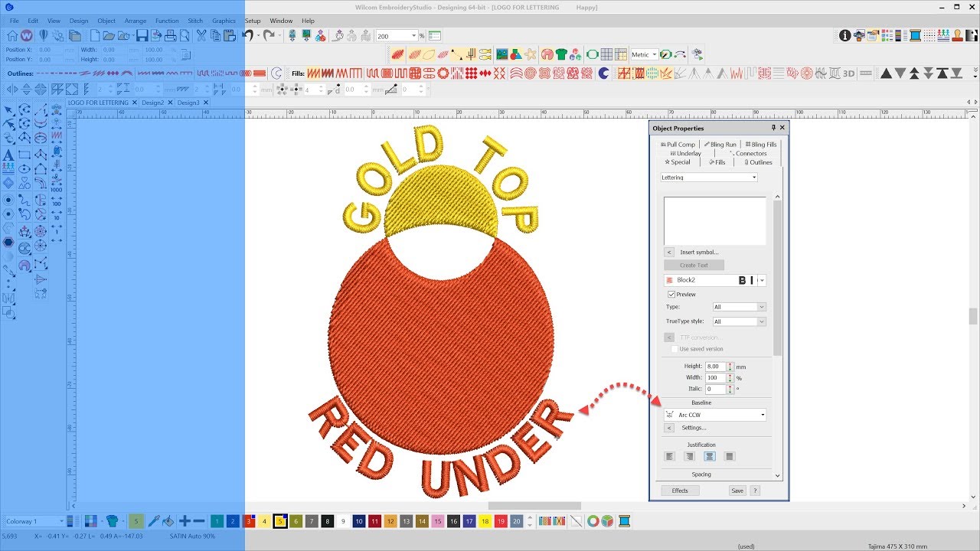980x551 pixels.
Task: Click the Height value field
Action: click(715, 367)
